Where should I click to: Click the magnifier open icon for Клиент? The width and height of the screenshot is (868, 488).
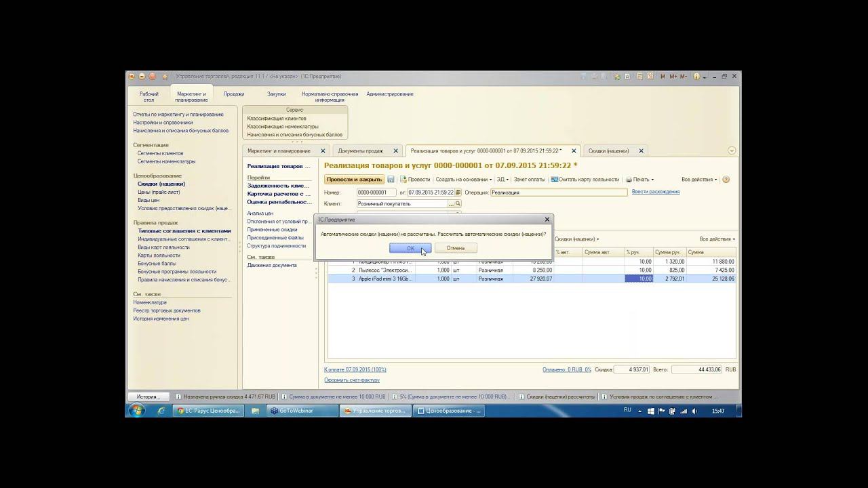[x=458, y=203]
